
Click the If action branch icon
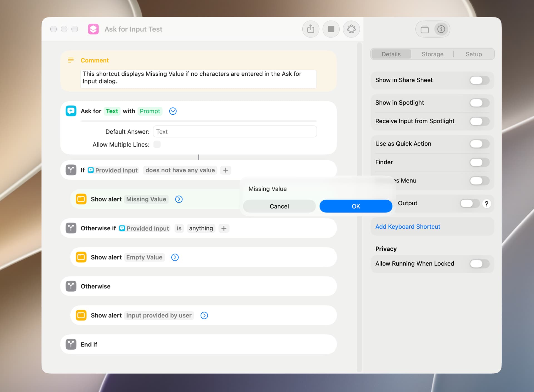pos(71,170)
